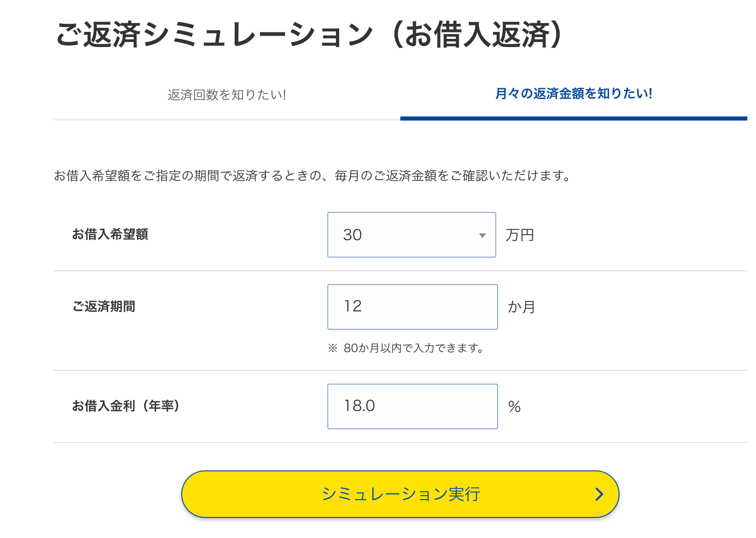The height and width of the screenshot is (538, 756).
Task: Click the 80か月以内で入力できます note
Action: click(414, 348)
